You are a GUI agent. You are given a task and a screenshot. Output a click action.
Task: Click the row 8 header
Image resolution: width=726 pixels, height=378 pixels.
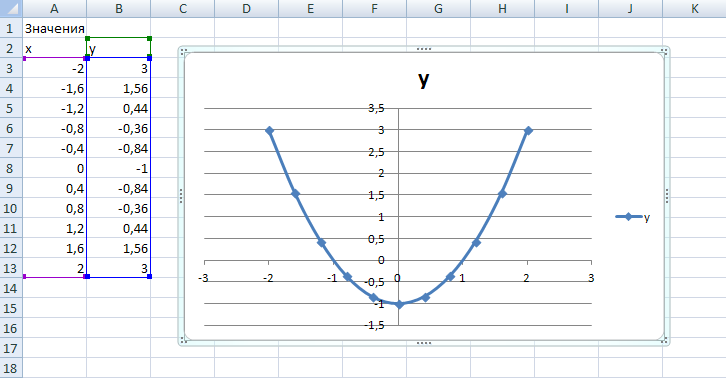point(11,168)
